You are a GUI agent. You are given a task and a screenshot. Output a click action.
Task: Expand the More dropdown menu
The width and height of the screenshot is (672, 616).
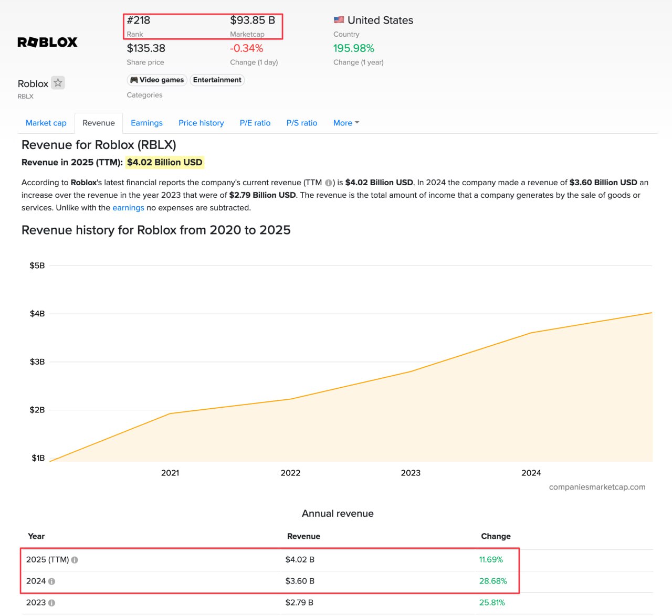point(346,123)
